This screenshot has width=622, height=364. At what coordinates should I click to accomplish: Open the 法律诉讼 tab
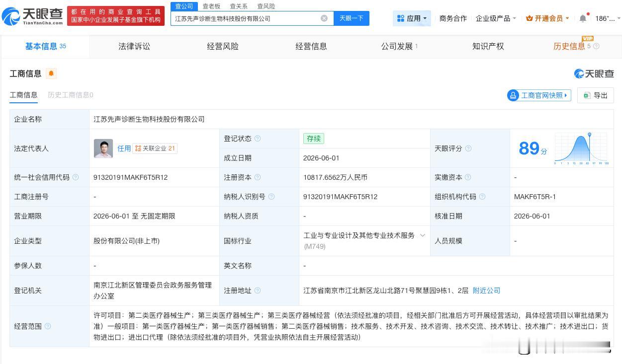tap(134, 46)
